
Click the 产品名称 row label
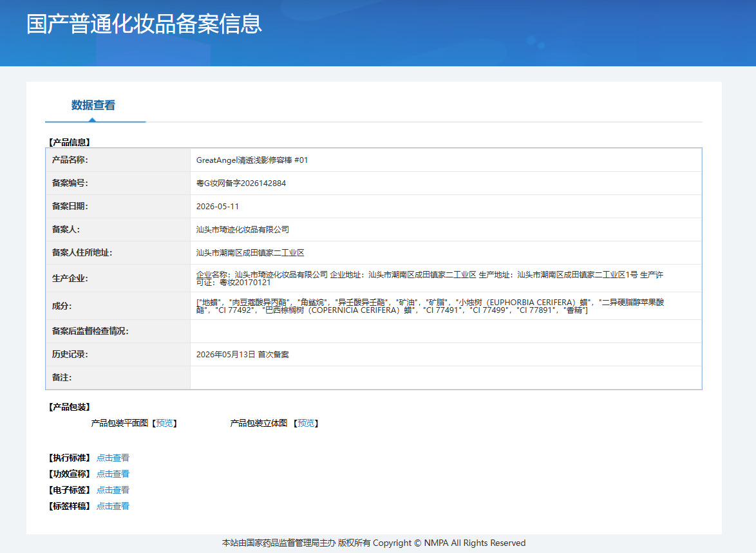[x=70, y=160]
